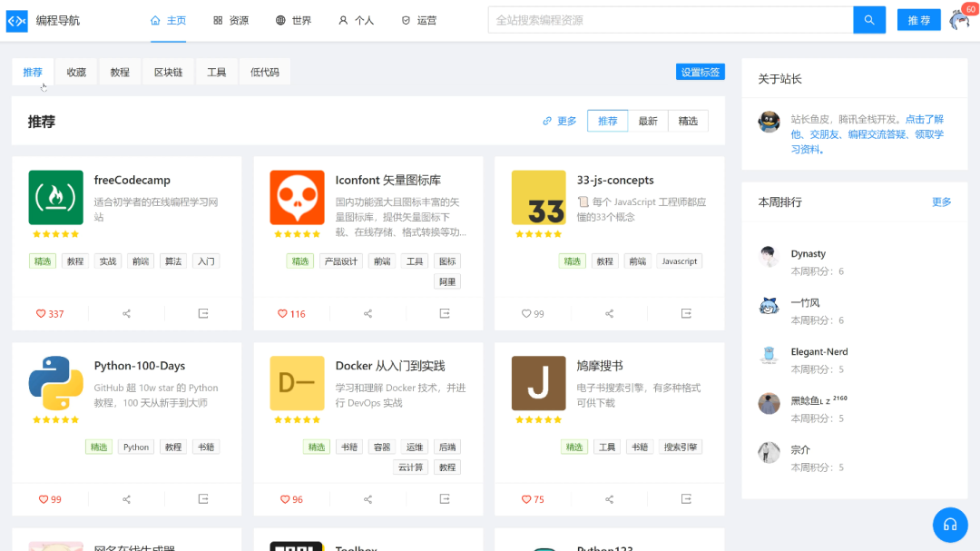Click the blue headset support button
The image size is (980, 551).
950,525
